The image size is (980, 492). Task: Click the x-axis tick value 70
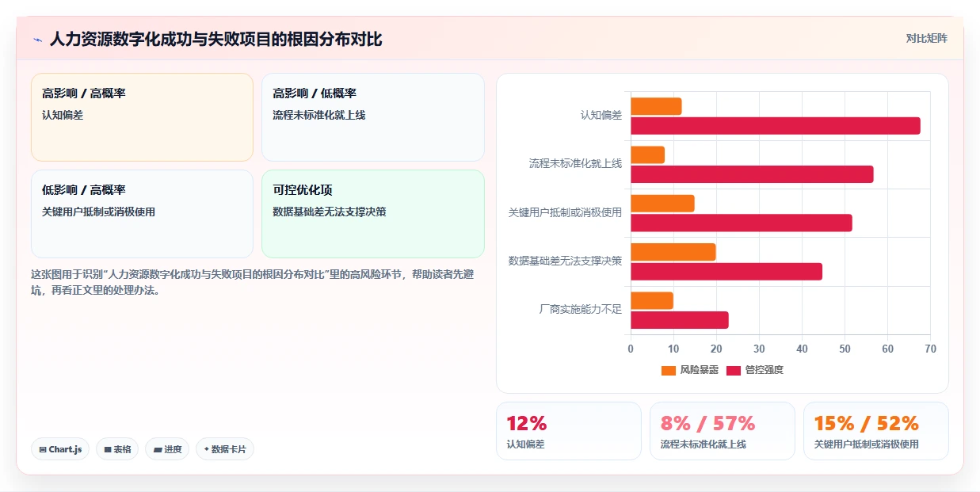tap(930, 349)
